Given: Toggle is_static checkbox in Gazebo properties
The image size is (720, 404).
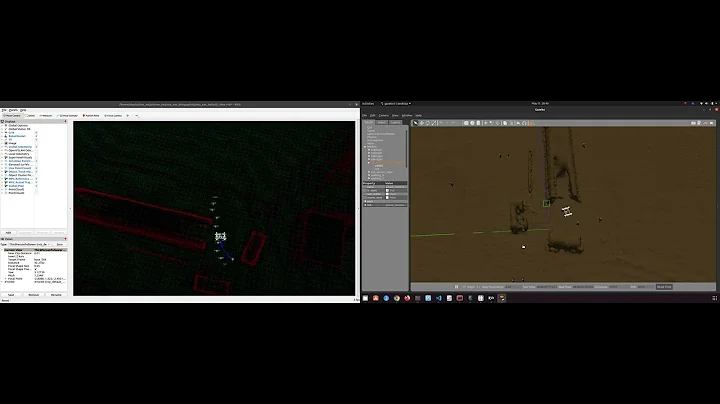Looking at the screenshot, I should click(x=388, y=191).
